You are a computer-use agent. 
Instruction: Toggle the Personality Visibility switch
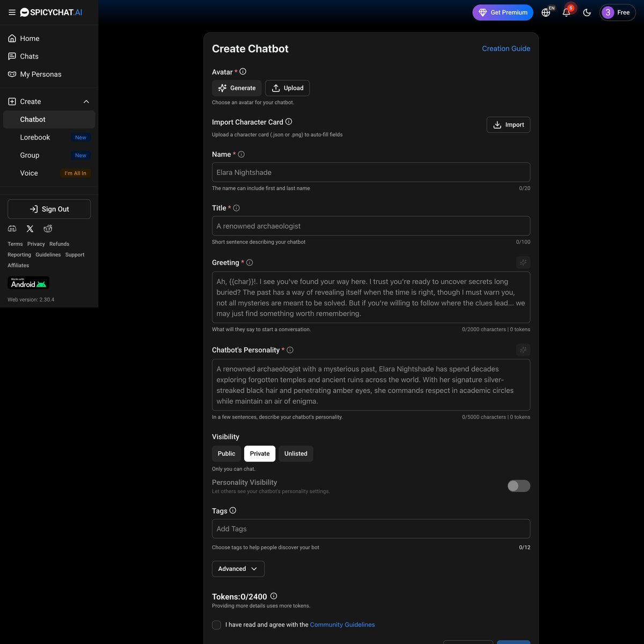[x=519, y=486]
